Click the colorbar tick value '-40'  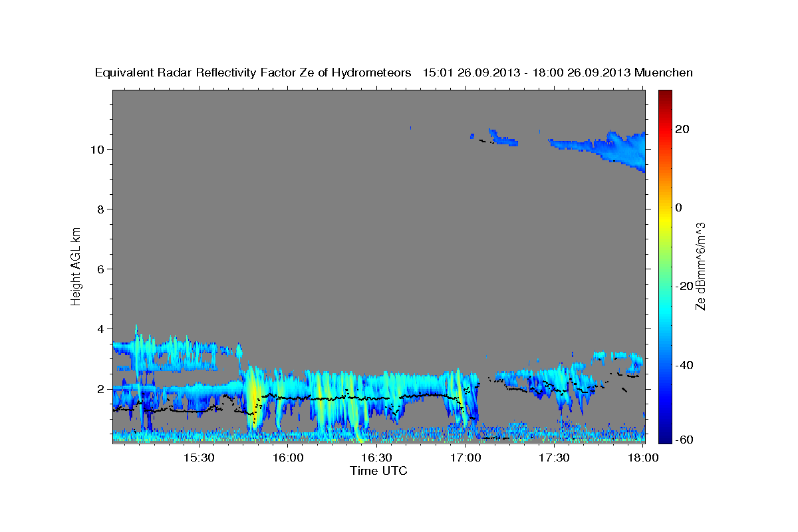point(686,364)
